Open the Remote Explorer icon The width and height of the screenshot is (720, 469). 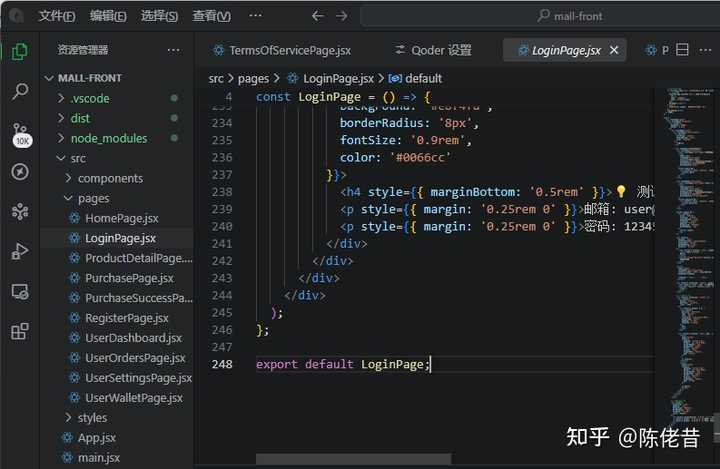point(20,291)
